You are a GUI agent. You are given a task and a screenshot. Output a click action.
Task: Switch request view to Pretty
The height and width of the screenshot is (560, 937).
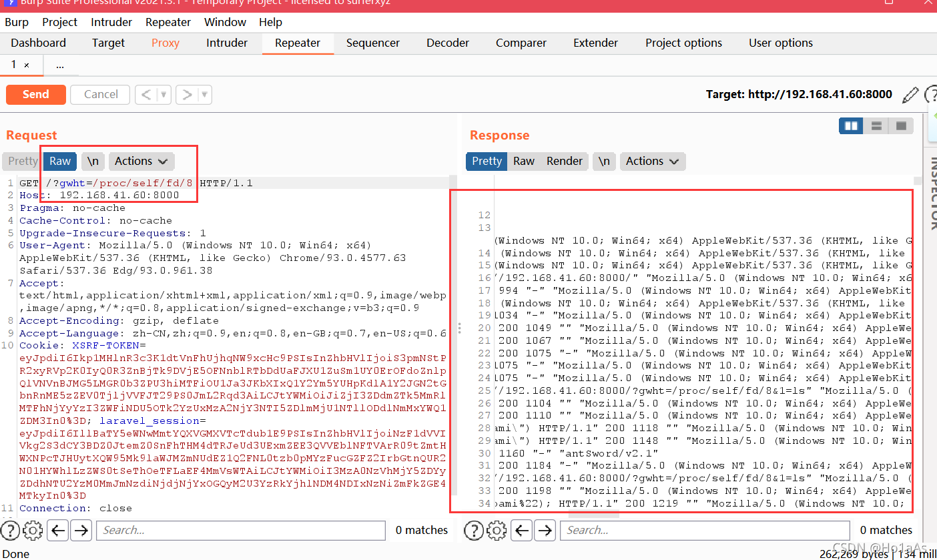click(23, 161)
